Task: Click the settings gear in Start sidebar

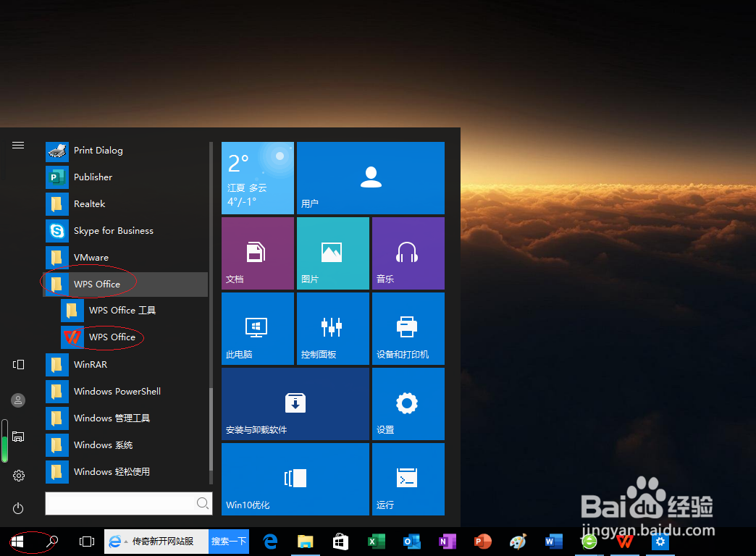Action: click(x=18, y=476)
